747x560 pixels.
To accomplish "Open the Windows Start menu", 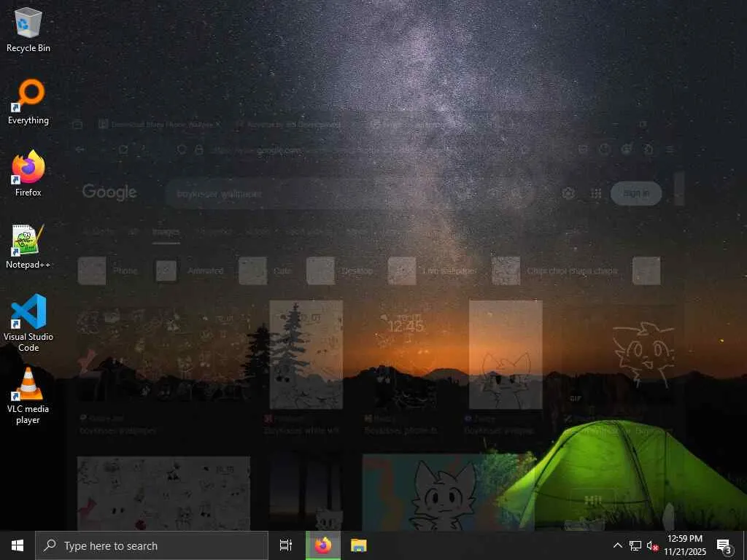I will click(x=18, y=545).
